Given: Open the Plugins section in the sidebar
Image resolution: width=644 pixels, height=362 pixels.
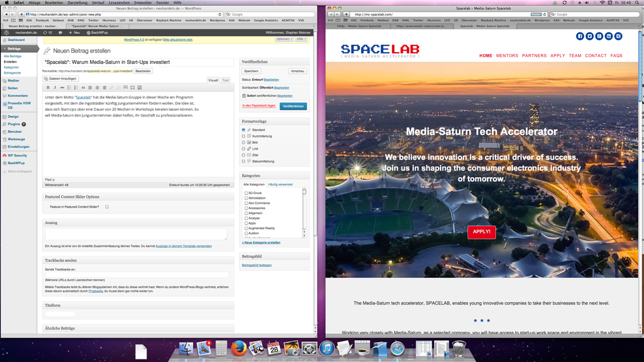Looking at the screenshot, I should click(14, 124).
